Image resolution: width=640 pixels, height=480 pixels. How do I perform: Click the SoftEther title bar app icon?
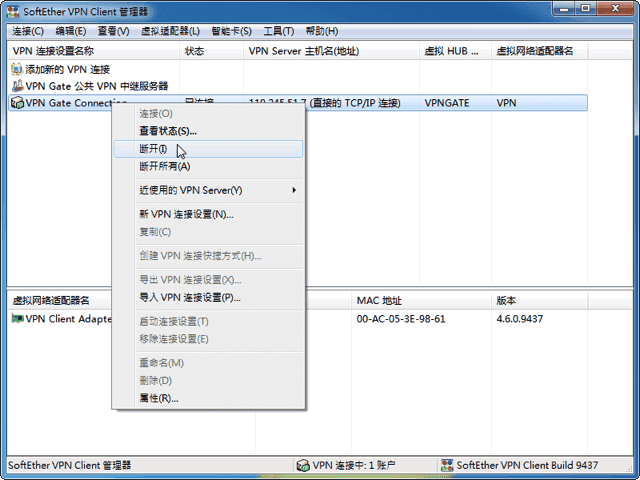[13, 11]
